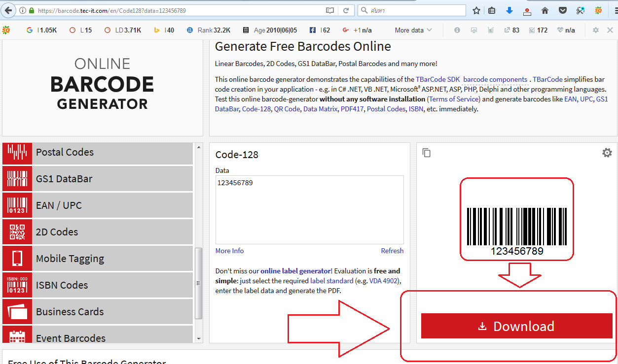Select 2D Codes category
This screenshot has height=364, width=618.
[x=98, y=232]
